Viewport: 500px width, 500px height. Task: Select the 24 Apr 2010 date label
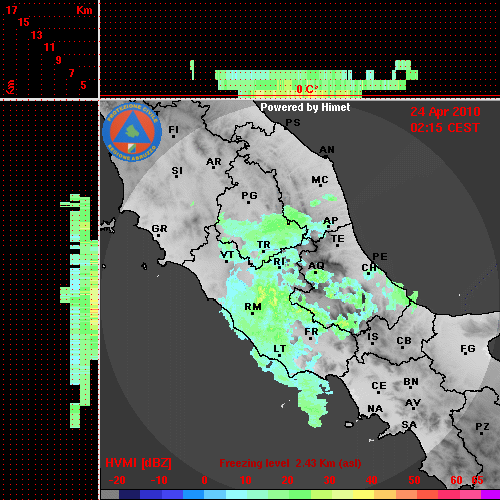pyautogui.click(x=445, y=112)
